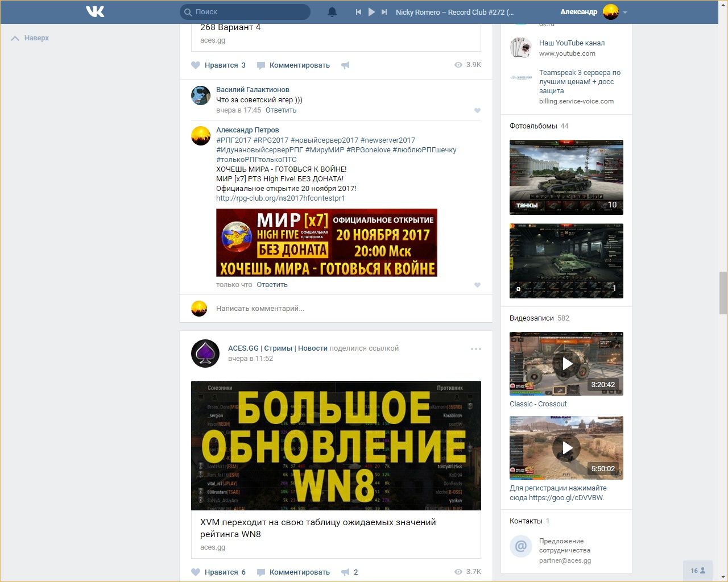Image resolution: width=728 pixels, height=582 pixels.
Task: Open Александр Петров's comment avatar
Action: click(201, 136)
